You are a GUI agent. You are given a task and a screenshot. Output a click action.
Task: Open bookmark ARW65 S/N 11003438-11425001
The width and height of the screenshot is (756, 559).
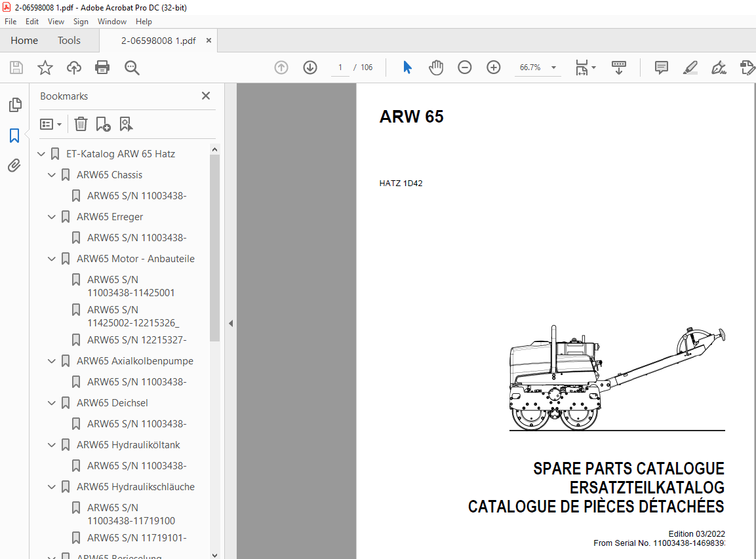pos(130,286)
